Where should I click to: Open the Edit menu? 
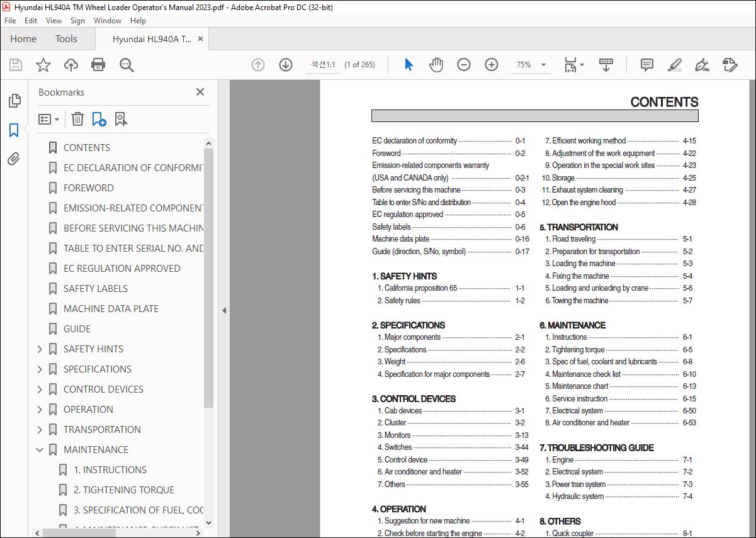31,21
